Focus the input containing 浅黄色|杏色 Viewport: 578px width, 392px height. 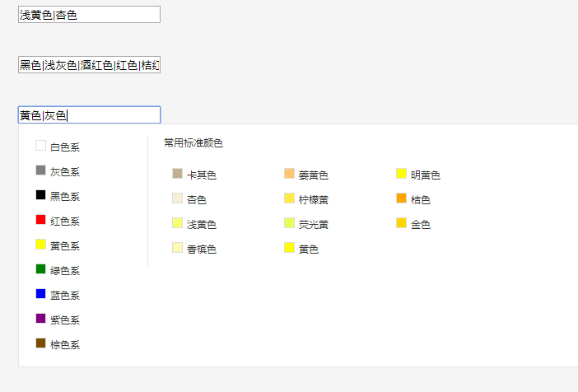89,14
